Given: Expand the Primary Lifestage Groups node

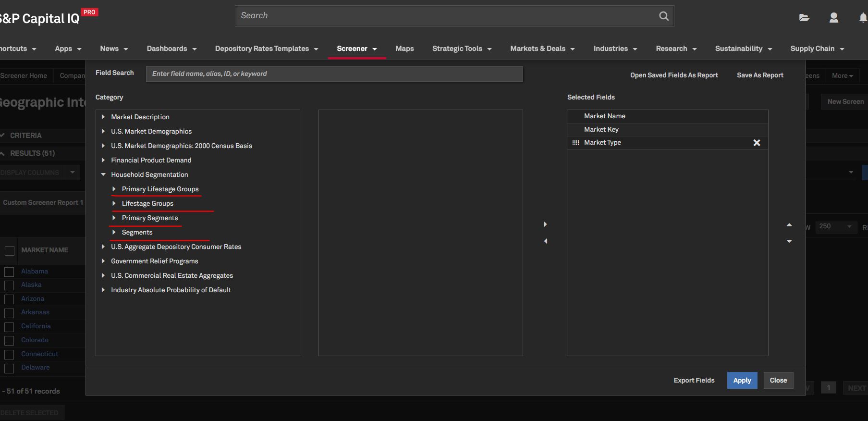Looking at the screenshot, I should [x=114, y=189].
